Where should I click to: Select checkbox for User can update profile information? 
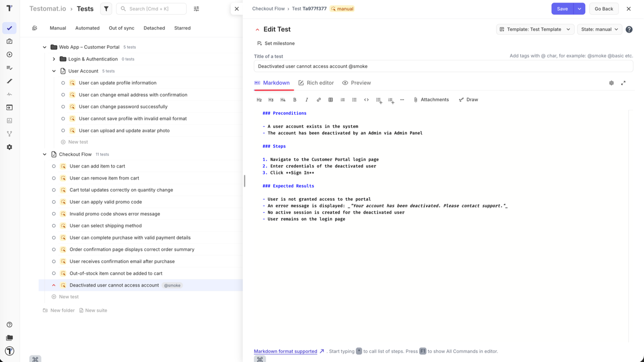[x=63, y=83]
